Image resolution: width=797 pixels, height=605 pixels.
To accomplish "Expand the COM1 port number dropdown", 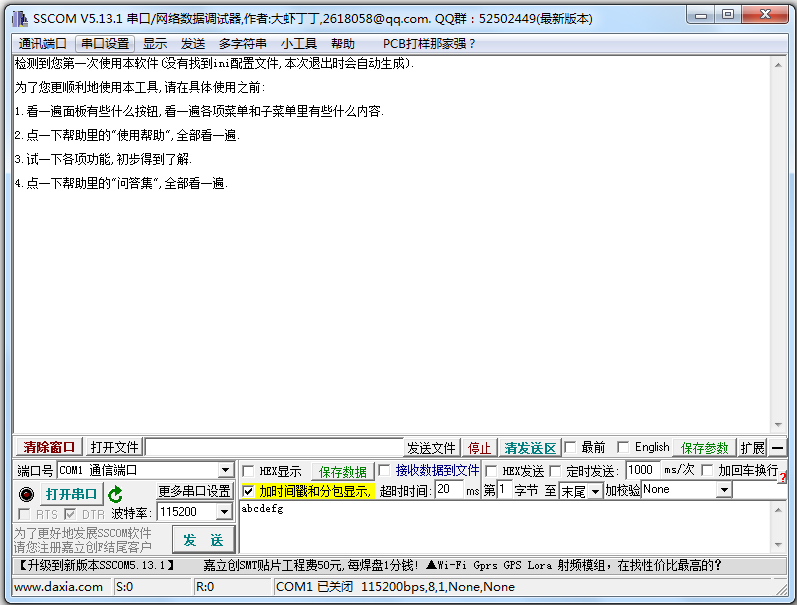I will pos(226,470).
